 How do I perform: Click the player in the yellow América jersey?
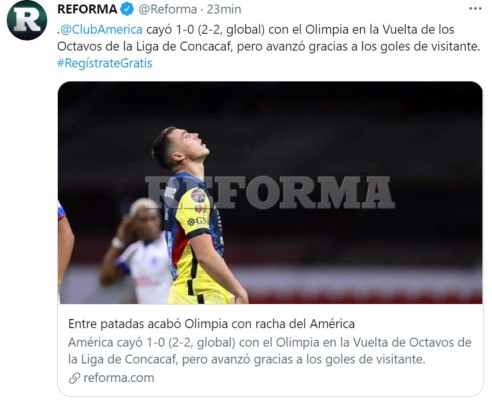click(197, 217)
